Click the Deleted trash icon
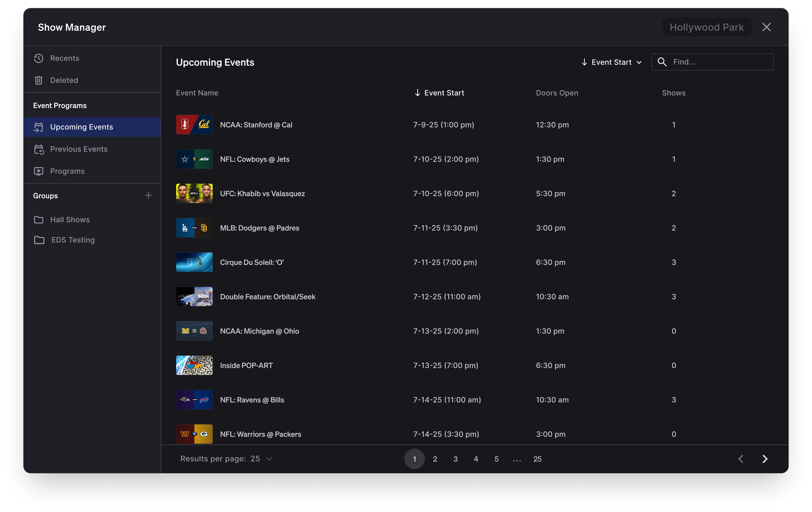 point(39,80)
